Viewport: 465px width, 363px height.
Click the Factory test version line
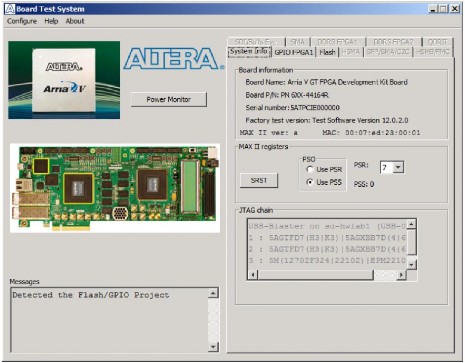coord(327,120)
